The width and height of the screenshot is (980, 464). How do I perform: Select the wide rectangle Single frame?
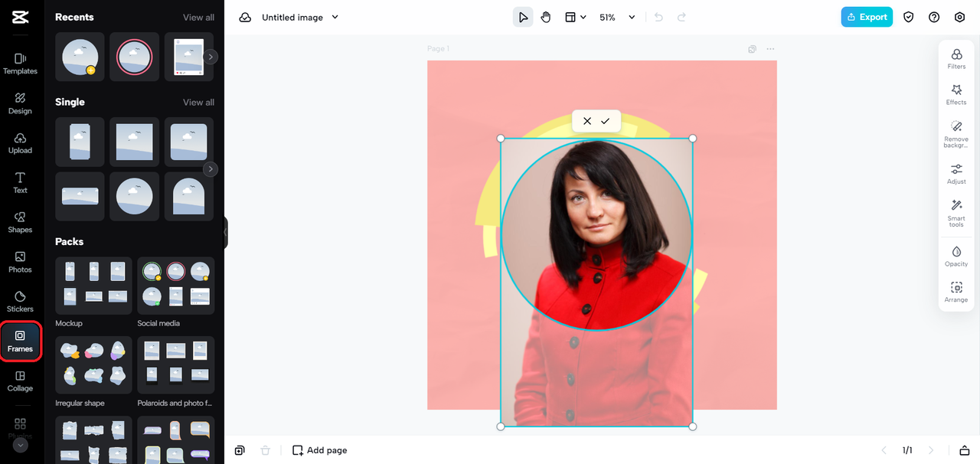click(x=80, y=196)
